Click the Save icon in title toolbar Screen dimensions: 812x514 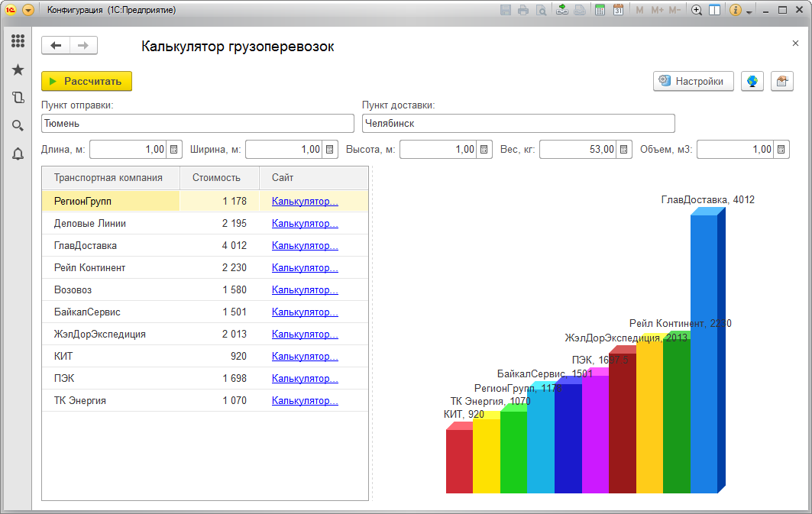tap(506, 10)
